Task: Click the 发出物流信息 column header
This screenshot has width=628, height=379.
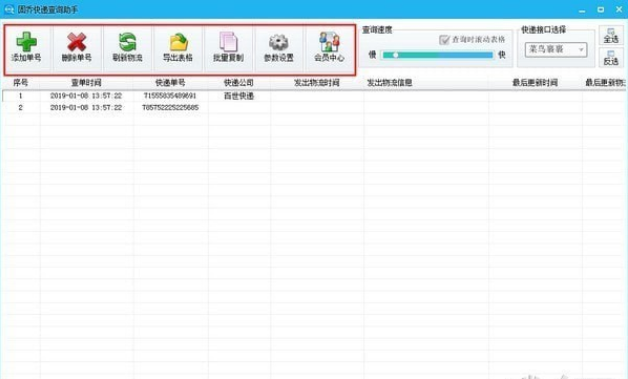Action: [x=390, y=83]
